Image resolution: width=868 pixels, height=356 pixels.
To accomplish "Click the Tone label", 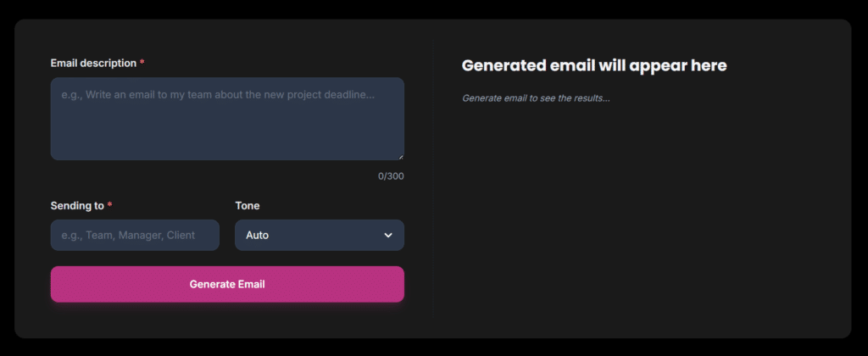I will pyautogui.click(x=248, y=206).
